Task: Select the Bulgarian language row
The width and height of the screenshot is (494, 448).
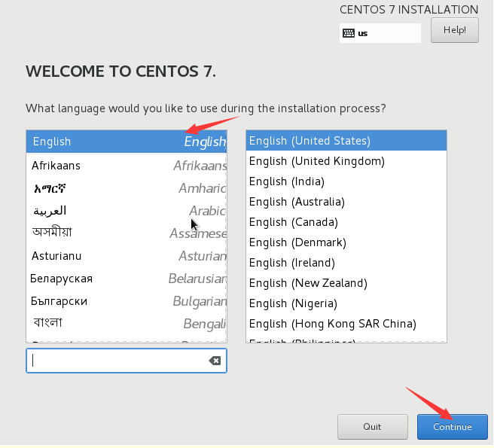Action: click(x=127, y=301)
